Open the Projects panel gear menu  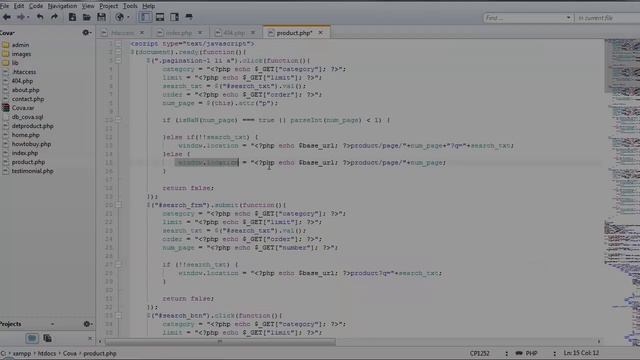[87, 324]
